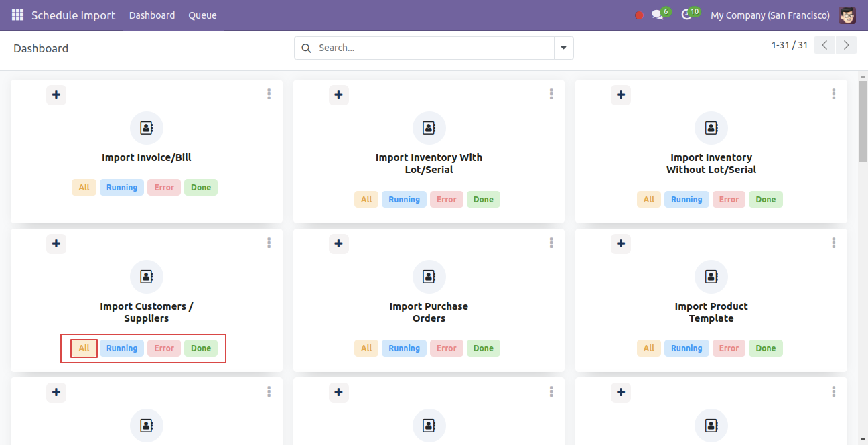Open the apps grid menu icon
This screenshot has height=445, width=868.
[17, 15]
